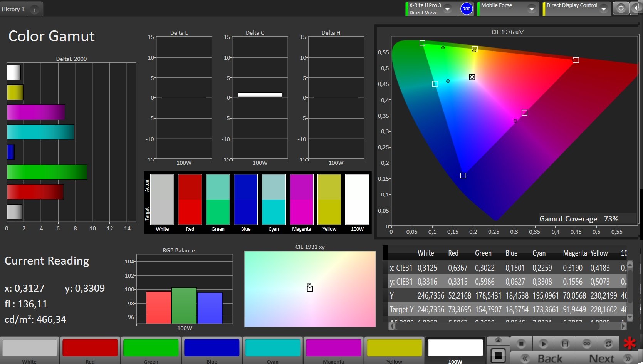Screen dimensions: 643x364
Task: Click the blue 700 meter mode icon
Action: (467, 9)
